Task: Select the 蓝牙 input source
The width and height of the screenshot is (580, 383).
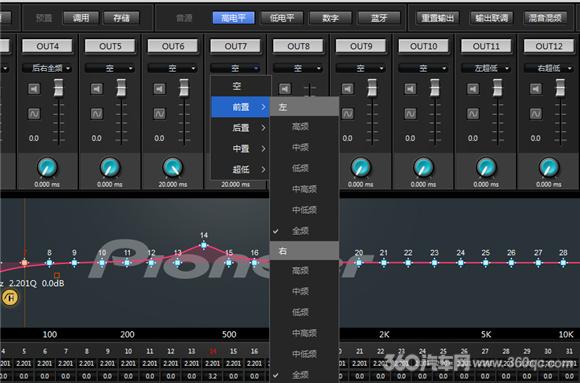Action: point(379,18)
